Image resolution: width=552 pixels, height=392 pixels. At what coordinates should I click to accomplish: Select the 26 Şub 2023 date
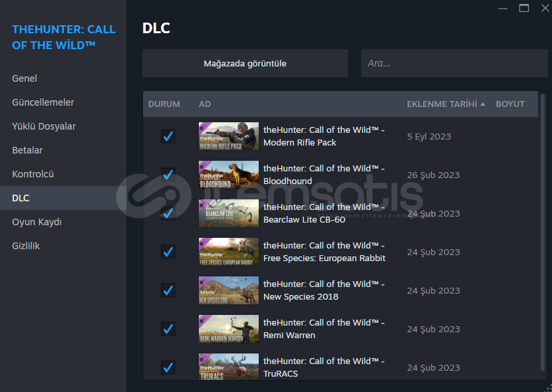(x=434, y=175)
